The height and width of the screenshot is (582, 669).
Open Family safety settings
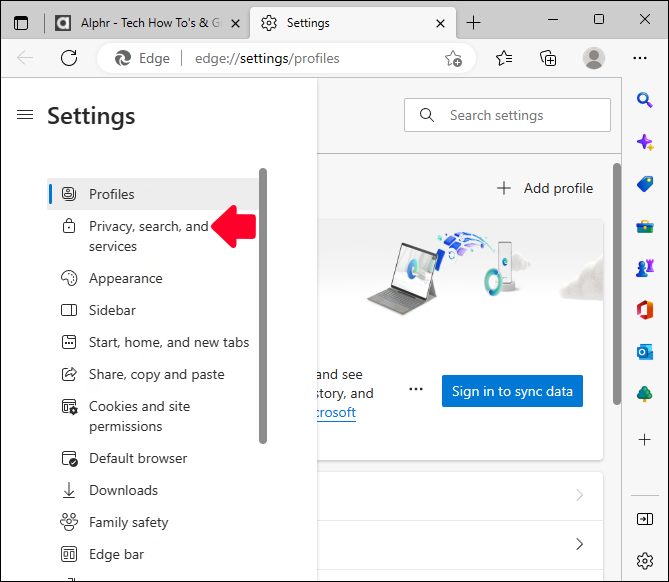[153, 522]
